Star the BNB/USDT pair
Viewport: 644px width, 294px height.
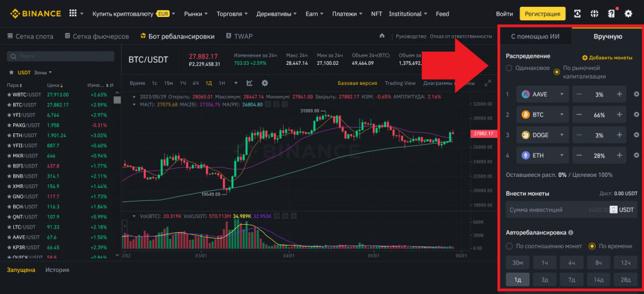pyautogui.click(x=9, y=176)
